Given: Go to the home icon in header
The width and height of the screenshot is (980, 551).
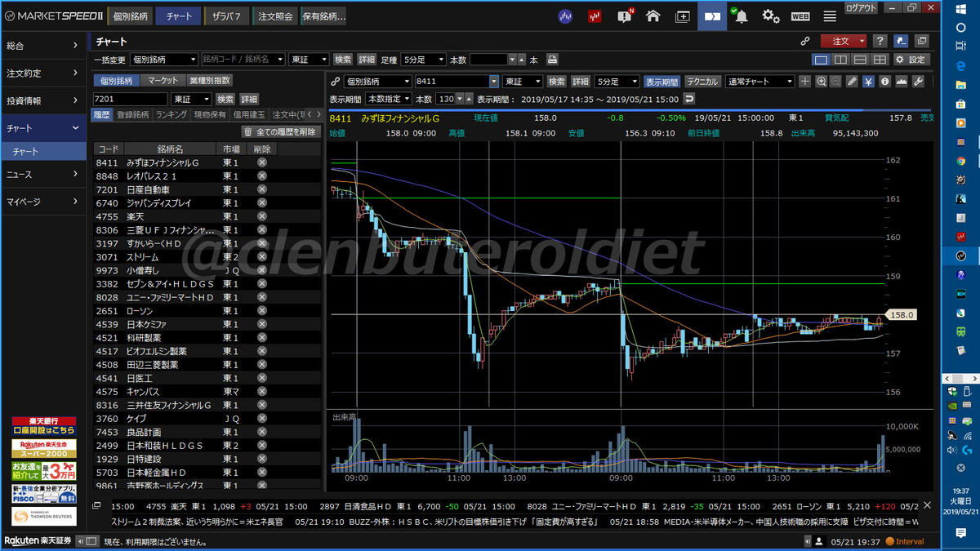Looking at the screenshot, I should click(x=653, y=16).
